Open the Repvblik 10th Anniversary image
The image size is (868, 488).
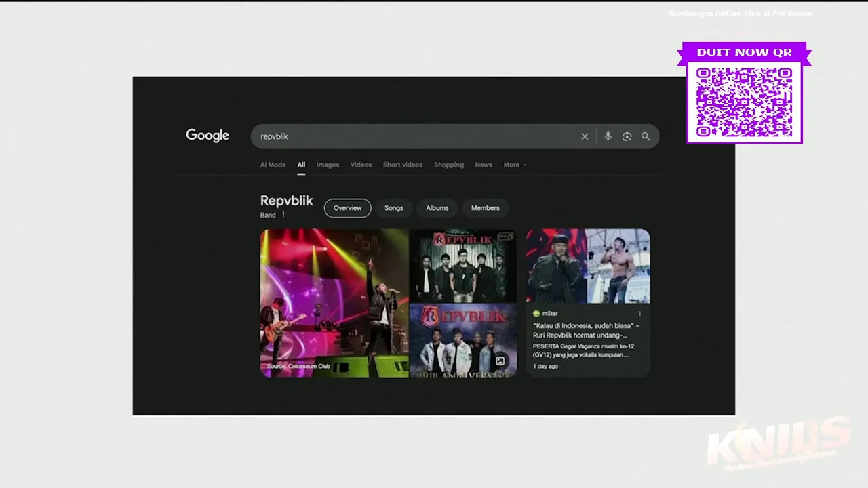463,340
